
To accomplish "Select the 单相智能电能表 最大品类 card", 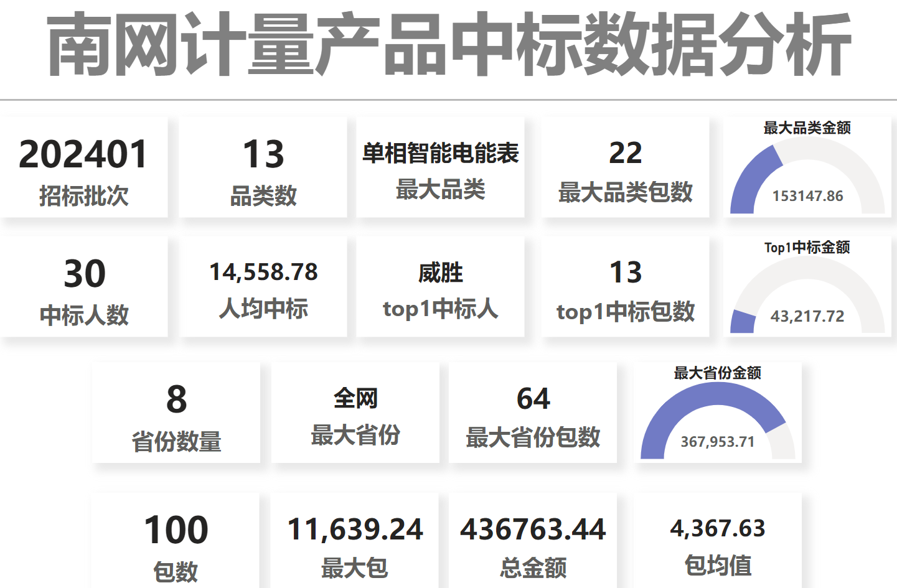I will point(440,168).
